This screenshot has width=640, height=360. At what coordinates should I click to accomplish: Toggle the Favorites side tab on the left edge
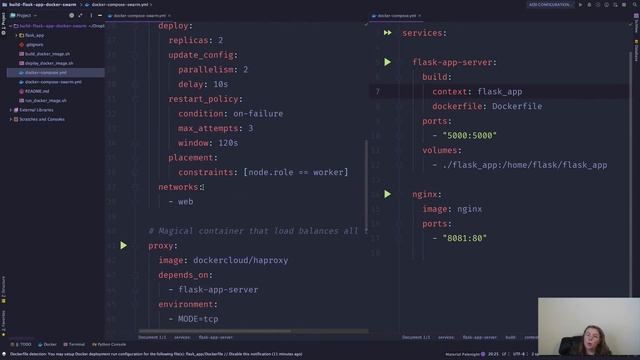point(3,323)
